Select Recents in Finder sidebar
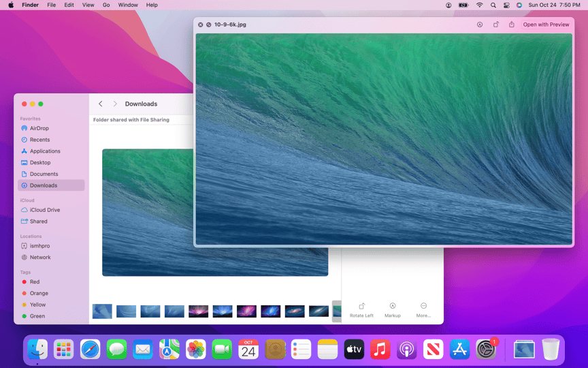This screenshot has width=588, height=368. (51, 140)
